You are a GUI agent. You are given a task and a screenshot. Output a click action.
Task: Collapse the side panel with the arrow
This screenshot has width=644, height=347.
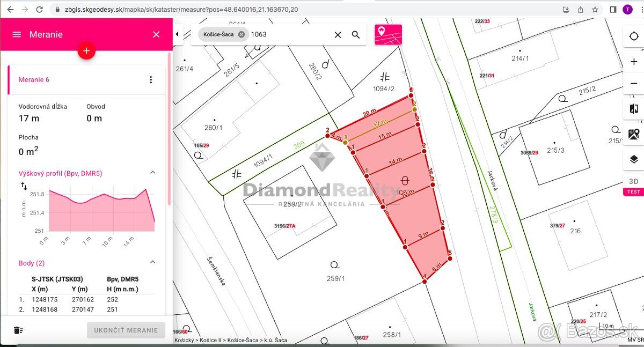click(178, 34)
